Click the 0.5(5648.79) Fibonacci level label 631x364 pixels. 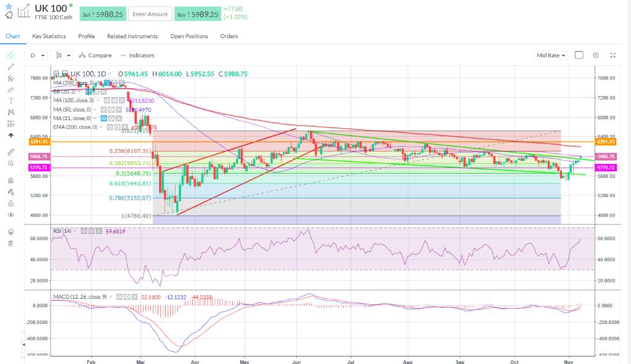pyautogui.click(x=134, y=173)
